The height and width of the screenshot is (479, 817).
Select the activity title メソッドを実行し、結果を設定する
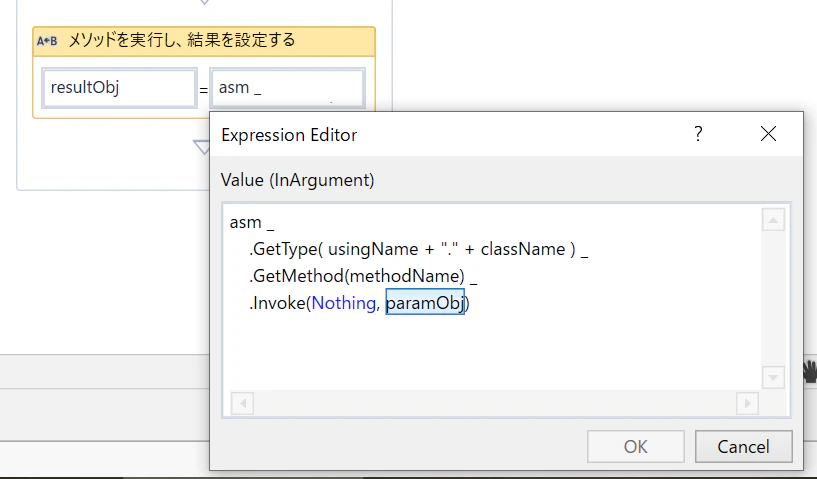182,40
